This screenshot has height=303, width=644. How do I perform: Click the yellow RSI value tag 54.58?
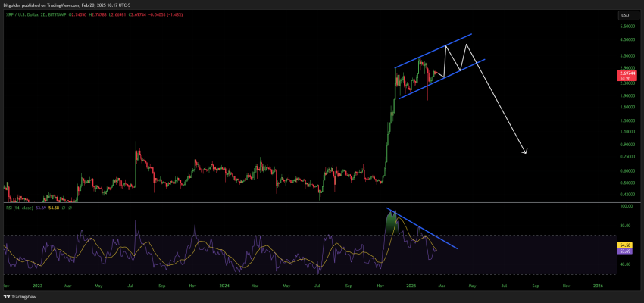pyautogui.click(x=625, y=245)
